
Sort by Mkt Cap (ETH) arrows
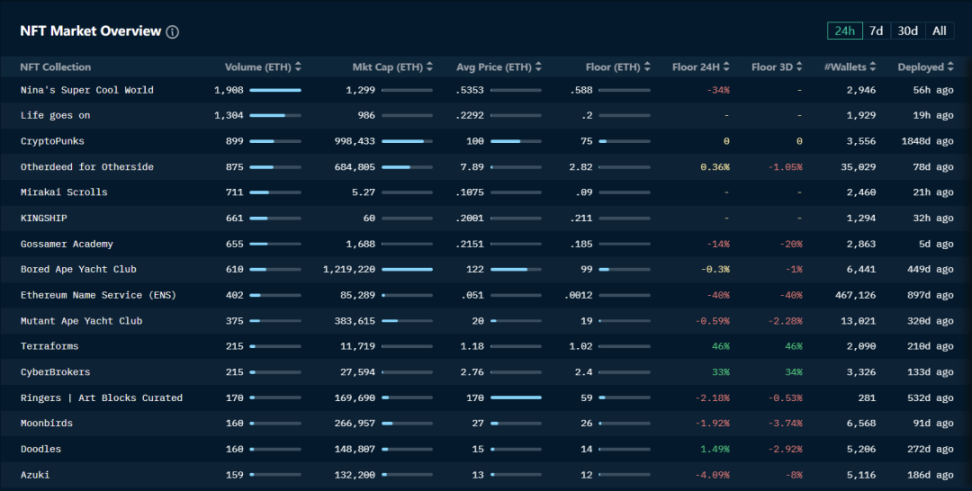click(430, 67)
